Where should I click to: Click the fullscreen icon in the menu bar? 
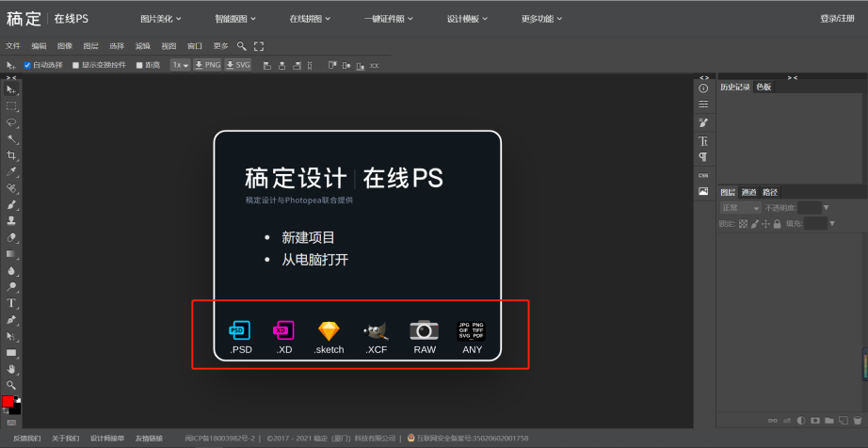[259, 45]
